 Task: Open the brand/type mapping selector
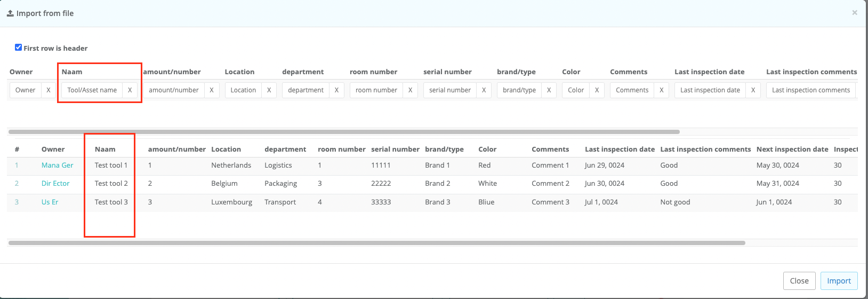pos(519,90)
